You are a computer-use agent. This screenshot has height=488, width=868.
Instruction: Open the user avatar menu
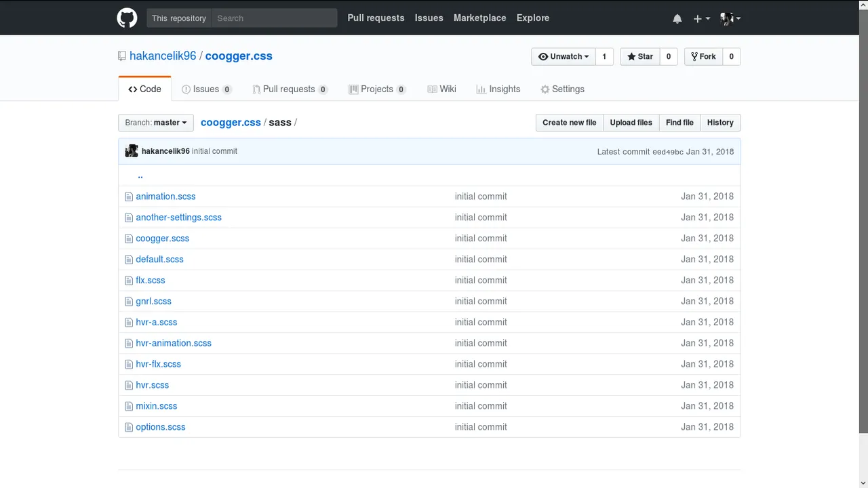[730, 18]
